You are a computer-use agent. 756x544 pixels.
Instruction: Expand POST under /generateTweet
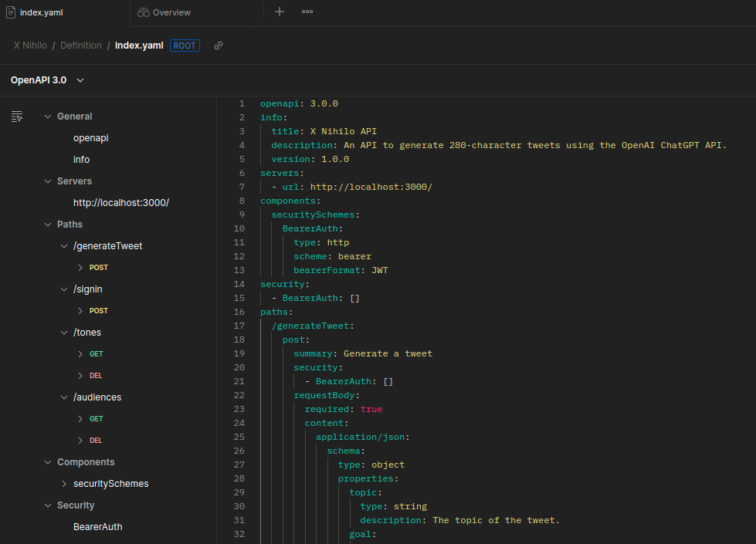[x=80, y=268]
